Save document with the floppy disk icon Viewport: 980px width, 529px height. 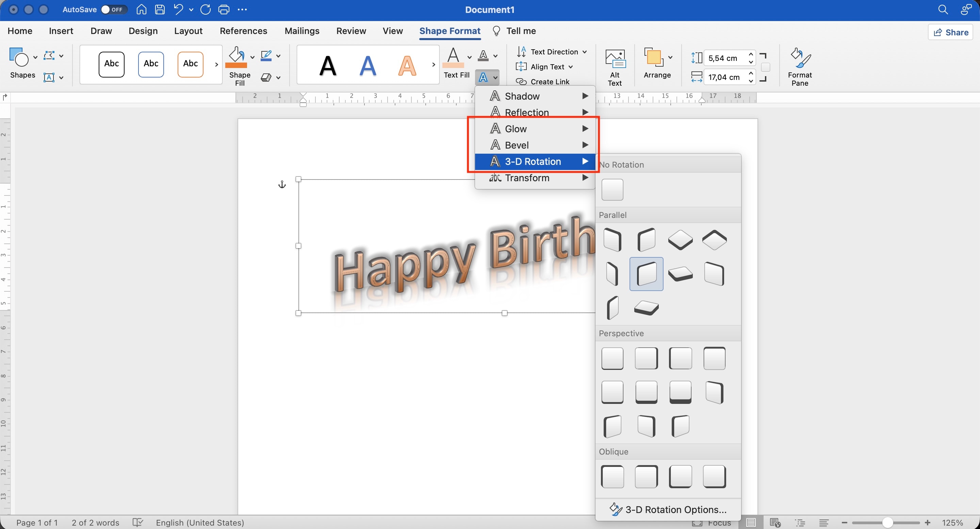coord(160,10)
